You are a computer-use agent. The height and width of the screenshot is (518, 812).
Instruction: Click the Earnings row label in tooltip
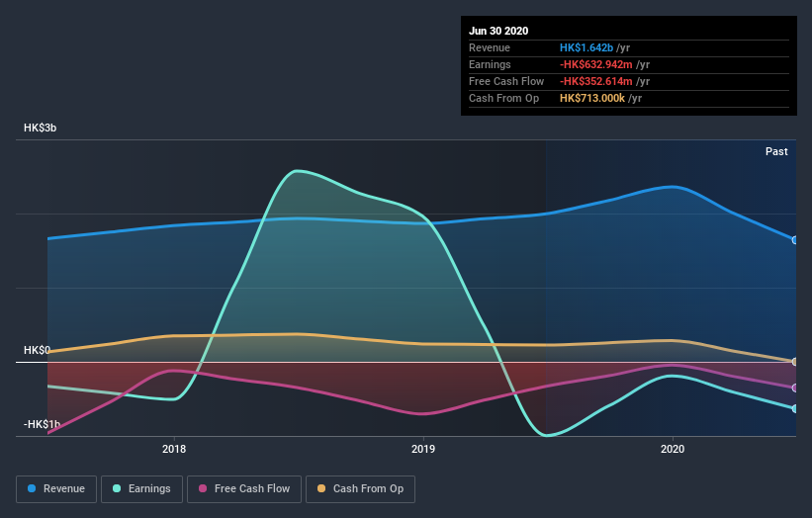pyautogui.click(x=490, y=64)
